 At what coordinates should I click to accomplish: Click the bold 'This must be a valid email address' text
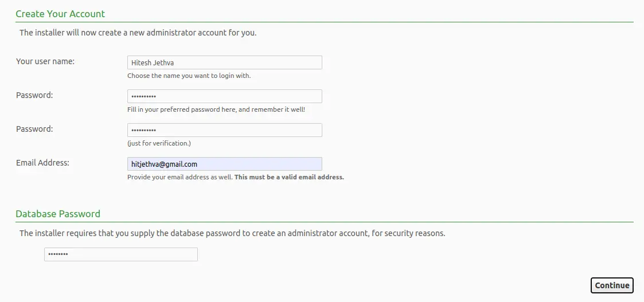pos(289,177)
